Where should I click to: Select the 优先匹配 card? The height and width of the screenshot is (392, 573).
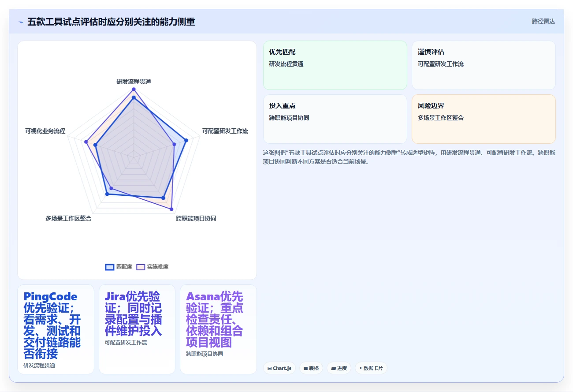coord(335,65)
